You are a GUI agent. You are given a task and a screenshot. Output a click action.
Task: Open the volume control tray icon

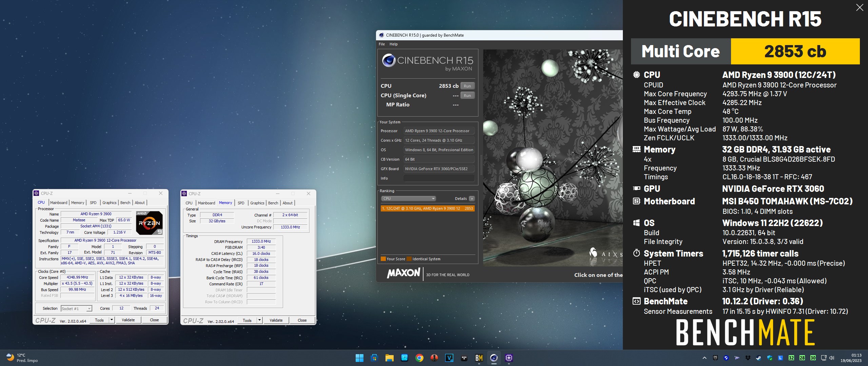point(831,358)
